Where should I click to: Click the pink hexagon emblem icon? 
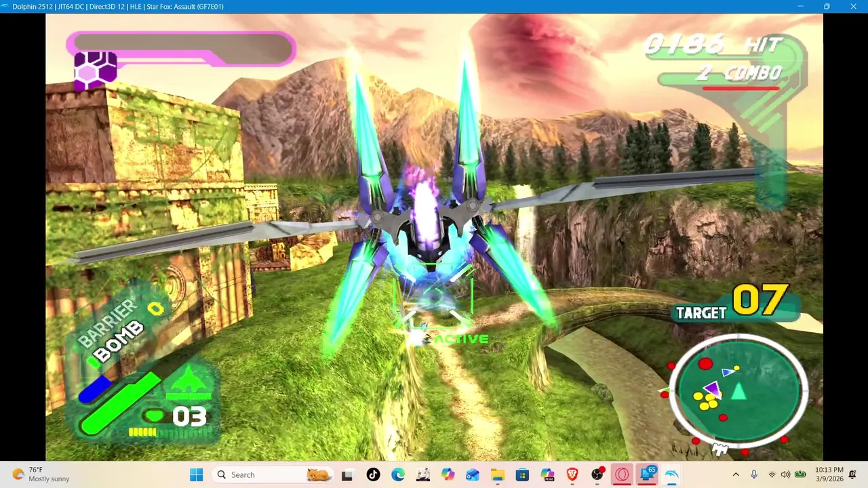[x=95, y=70]
